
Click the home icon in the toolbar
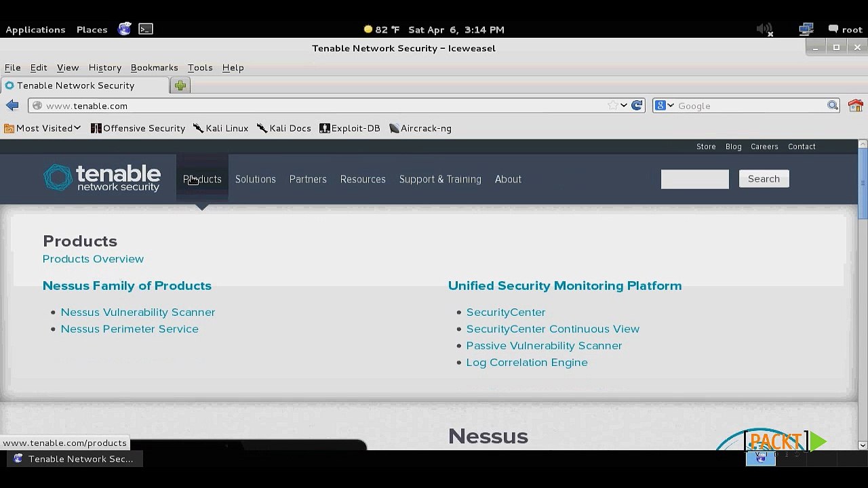tap(855, 105)
